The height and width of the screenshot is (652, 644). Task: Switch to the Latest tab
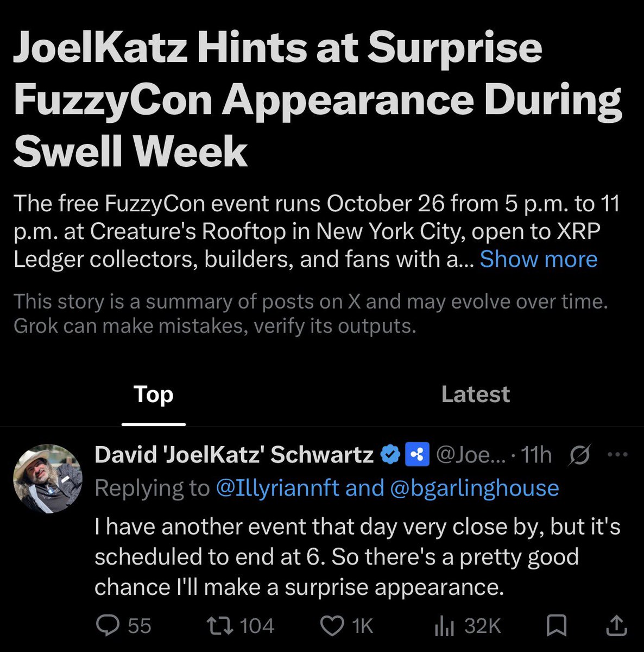pyautogui.click(x=475, y=394)
